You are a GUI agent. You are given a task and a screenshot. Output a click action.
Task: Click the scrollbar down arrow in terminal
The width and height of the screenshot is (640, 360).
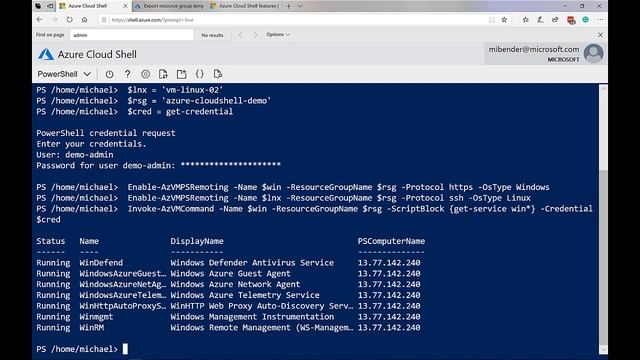coord(603,350)
